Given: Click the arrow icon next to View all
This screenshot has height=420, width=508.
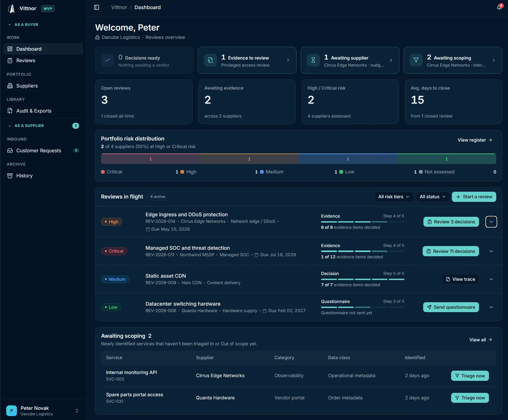Looking at the screenshot, I should 491,340.
